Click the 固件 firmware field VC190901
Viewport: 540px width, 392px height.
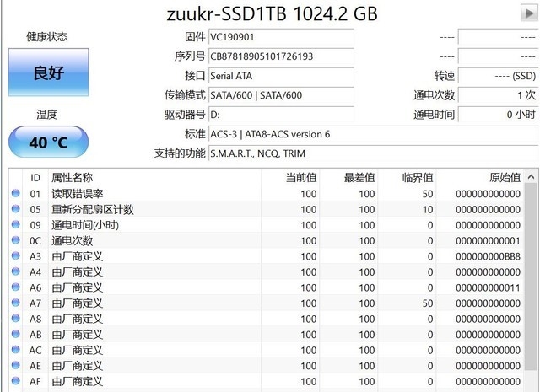[281, 37]
